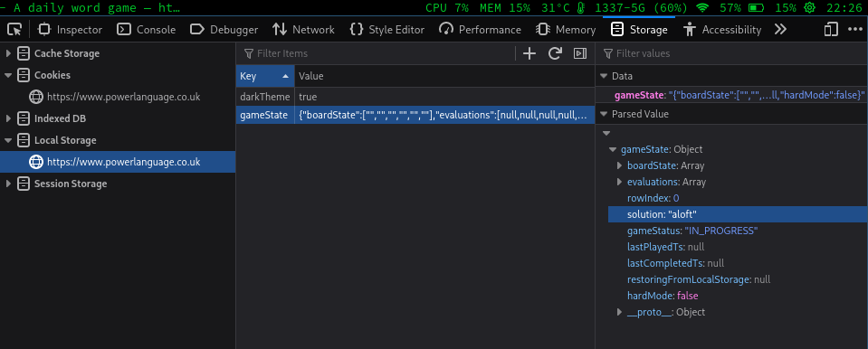Select restoringFromLocalStorage: null row
868x349 pixels.
738,280
